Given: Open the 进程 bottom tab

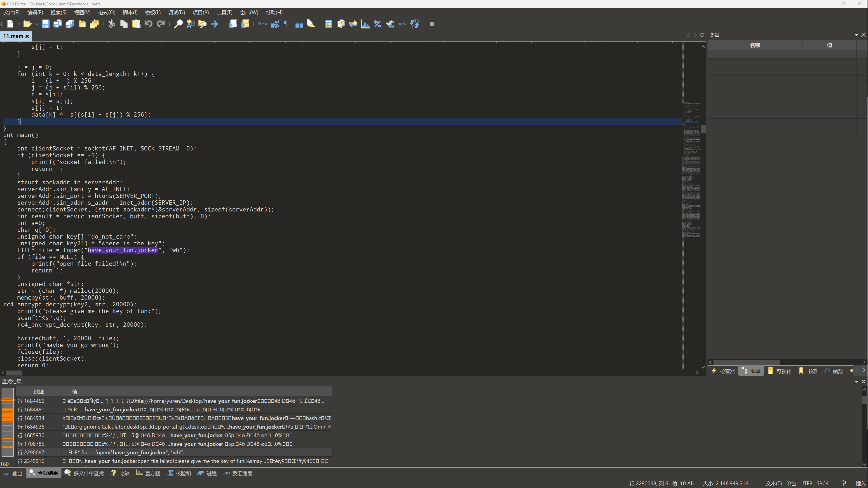Looking at the screenshot, I should (207, 474).
